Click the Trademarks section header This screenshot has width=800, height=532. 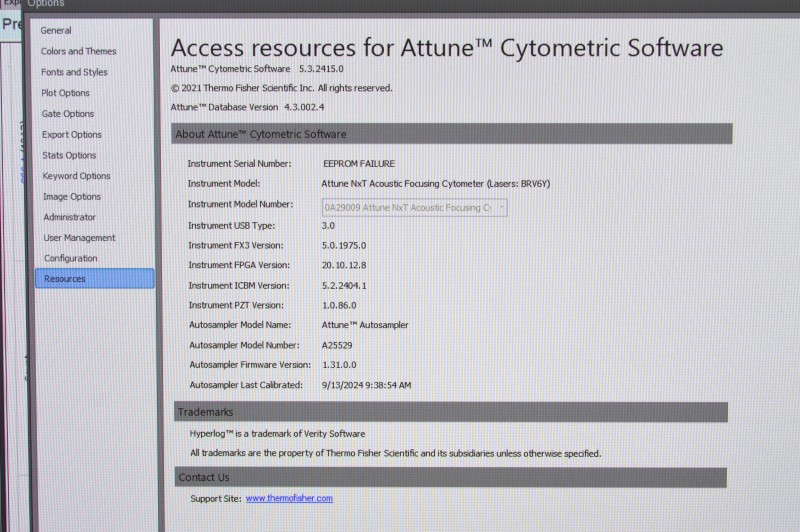click(451, 412)
